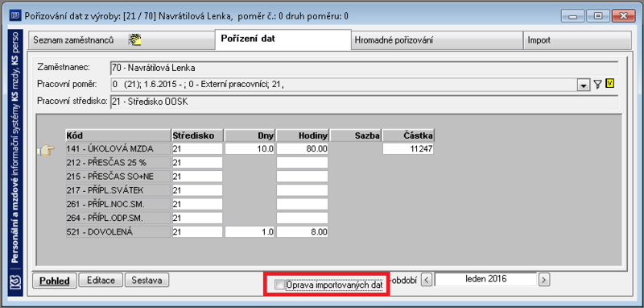
Task: Click Středisko cell for 521 - DOVOLENÁ
Action: pos(197,232)
